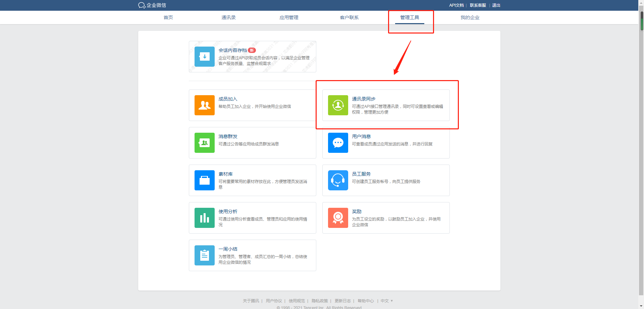
Task: Click the 一周小结 clipboard icon
Action: click(x=204, y=255)
